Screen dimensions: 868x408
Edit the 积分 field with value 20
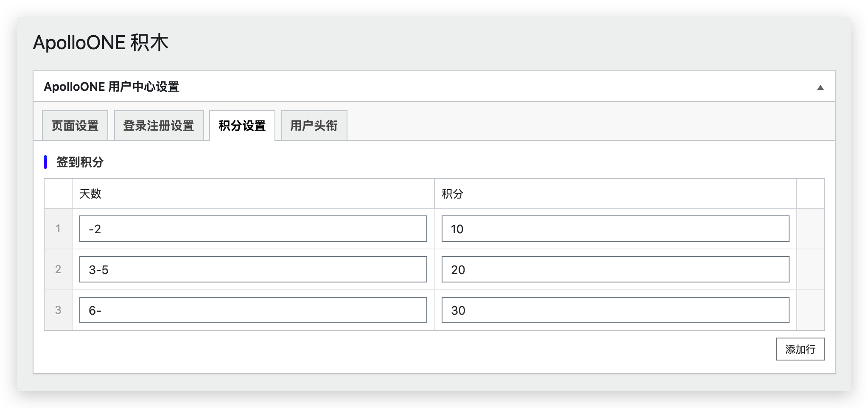[x=615, y=269]
